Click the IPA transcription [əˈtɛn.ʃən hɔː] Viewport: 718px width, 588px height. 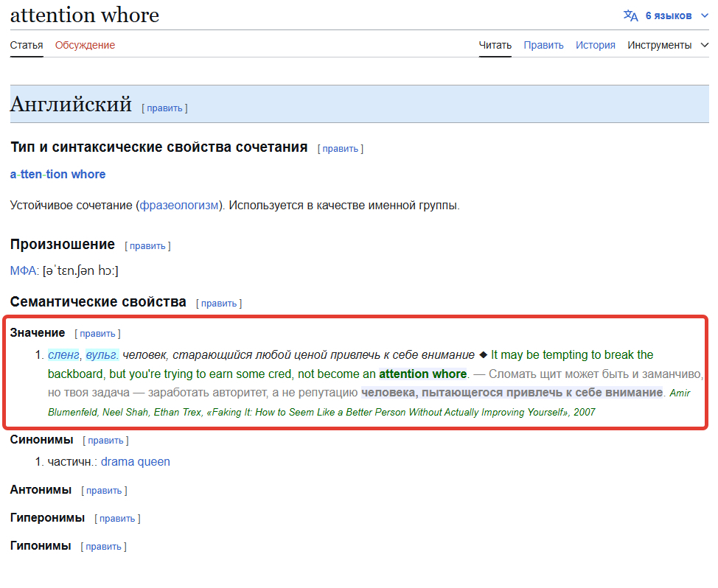coord(80,271)
